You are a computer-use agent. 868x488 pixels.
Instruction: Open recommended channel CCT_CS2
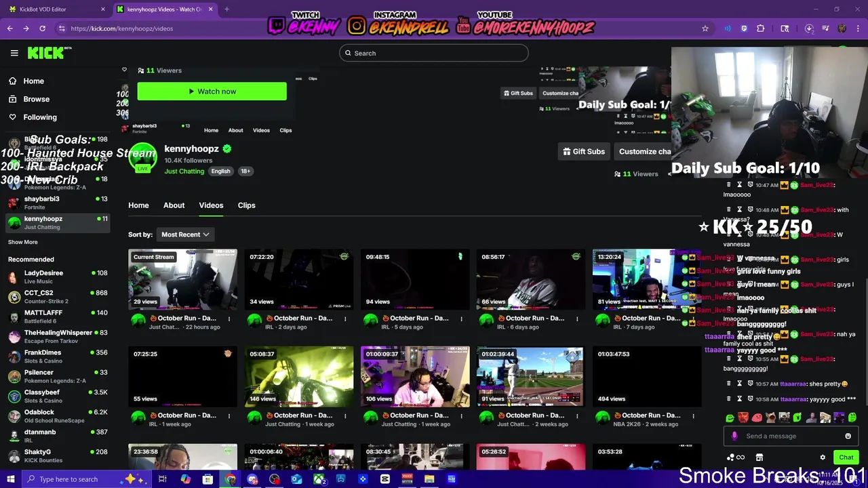tap(58, 297)
